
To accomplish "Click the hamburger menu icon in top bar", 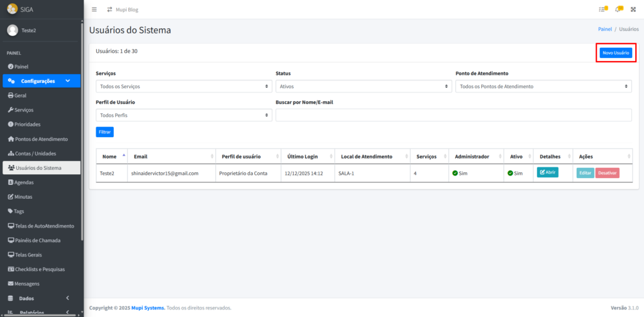I will [x=94, y=9].
